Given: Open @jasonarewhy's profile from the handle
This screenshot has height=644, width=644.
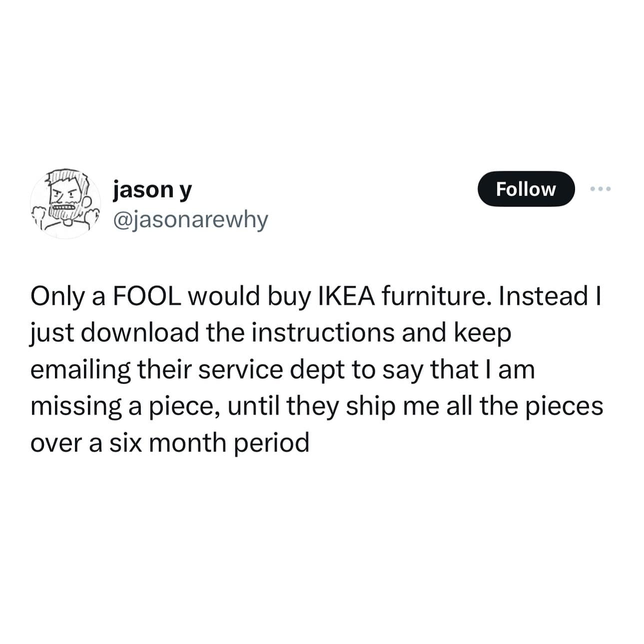Looking at the screenshot, I should (190, 218).
